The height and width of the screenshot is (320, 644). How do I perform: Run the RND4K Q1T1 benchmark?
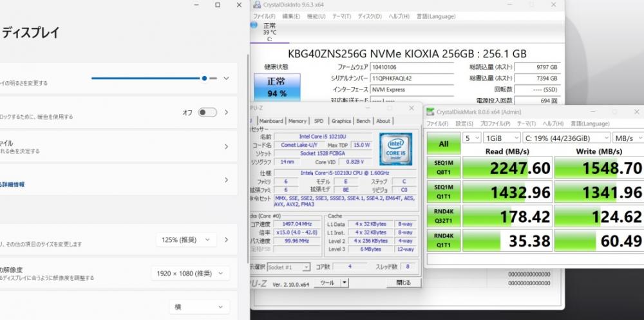pos(444,240)
